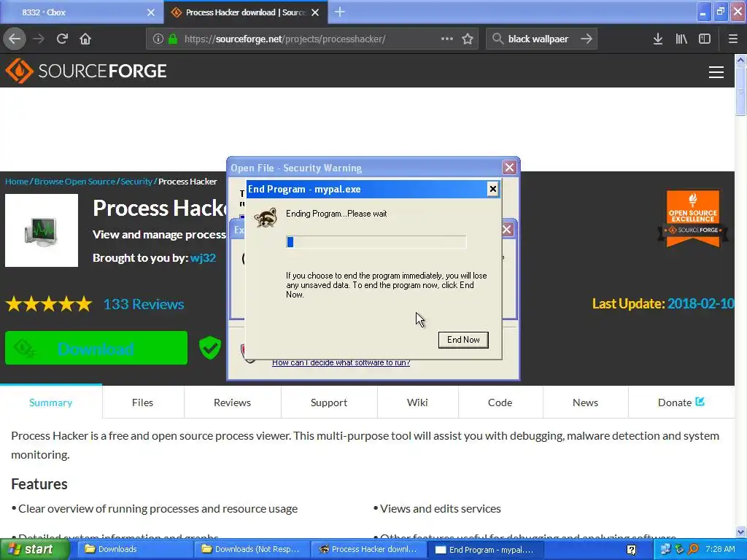Click the orange magnifier tray icon
747x560 pixels.
[693, 550]
